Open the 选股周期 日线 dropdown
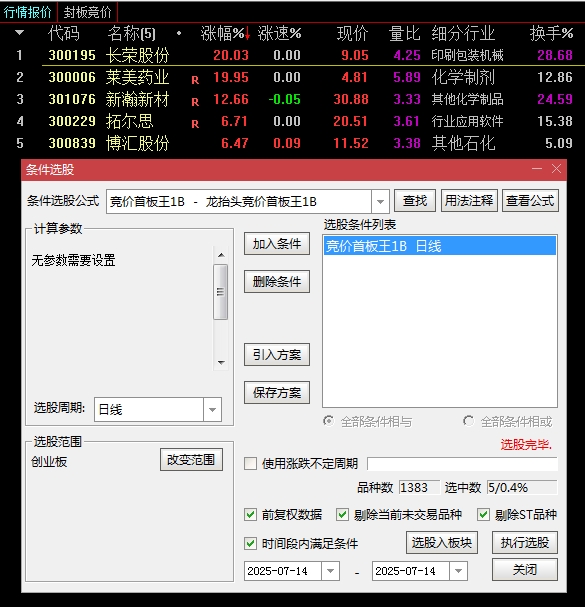This screenshot has width=585, height=607. pyautogui.click(x=212, y=410)
